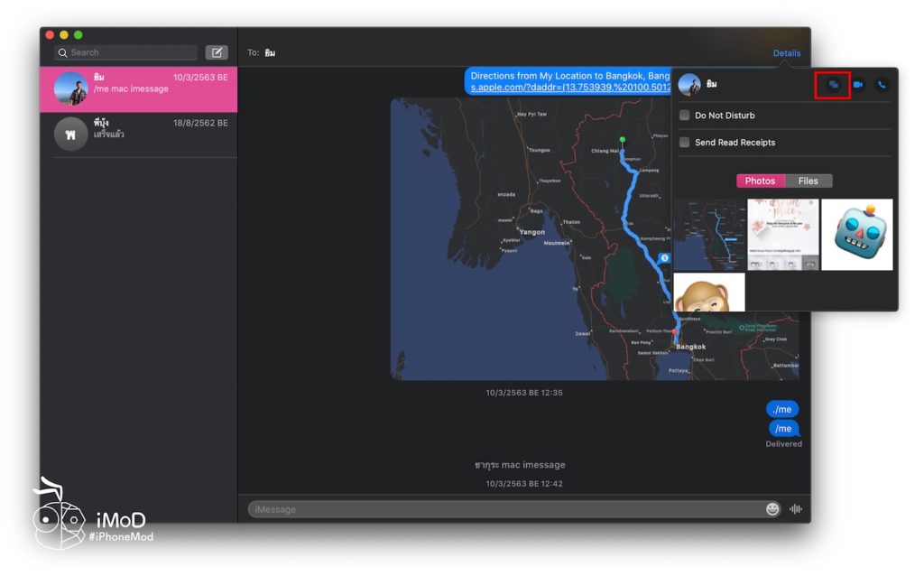Enable Do Not Disturb checkbox
The image size is (924, 576).
[x=685, y=116]
